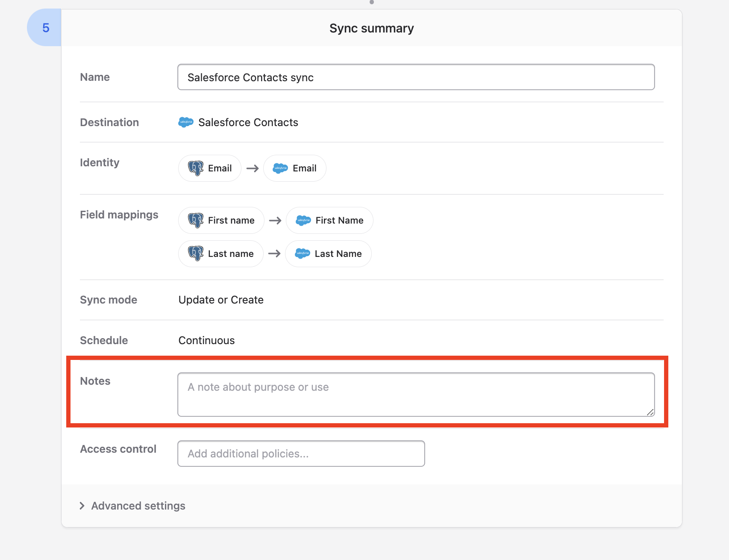This screenshot has width=729, height=560.
Task: Click the Salesforce cloud icon beside Destination
Action: click(x=186, y=122)
